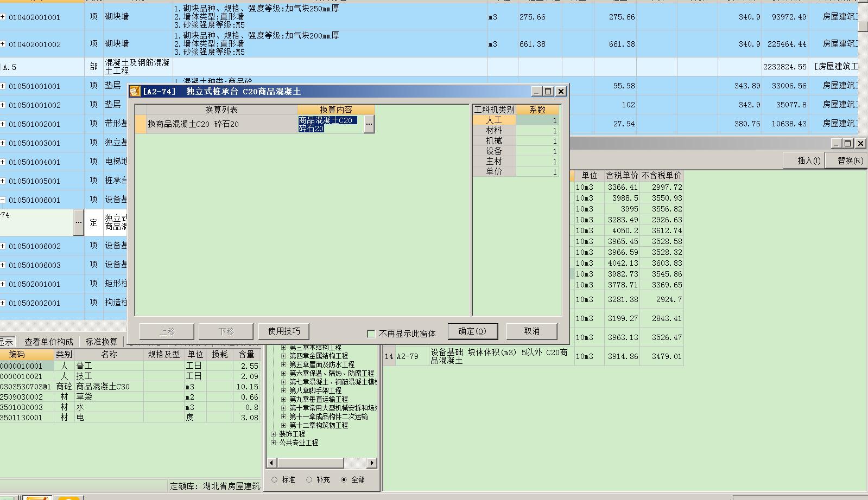868x500 pixels.
Task: Click the amount 93972.49 cell
Action: click(785, 17)
